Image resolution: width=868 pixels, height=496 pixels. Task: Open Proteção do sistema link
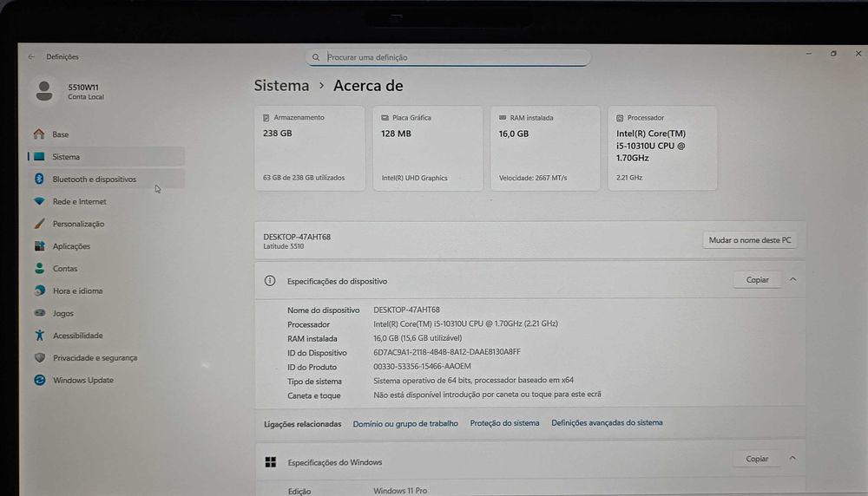coord(504,423)
